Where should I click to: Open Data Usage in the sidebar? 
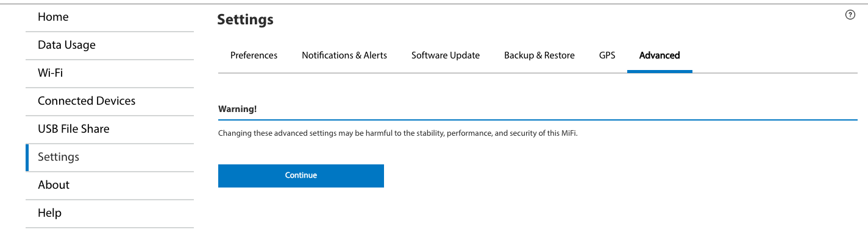[x=110, y=45]
